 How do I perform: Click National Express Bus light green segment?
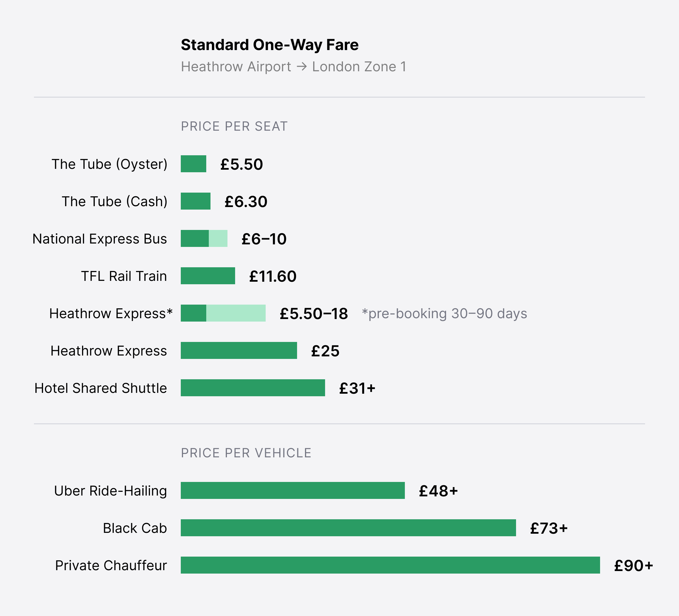218,239
